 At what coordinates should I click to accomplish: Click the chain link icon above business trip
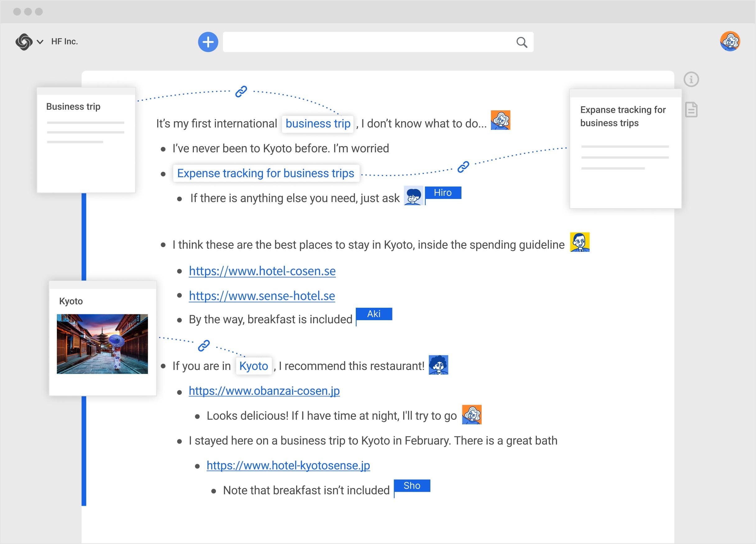pos(241,91)
